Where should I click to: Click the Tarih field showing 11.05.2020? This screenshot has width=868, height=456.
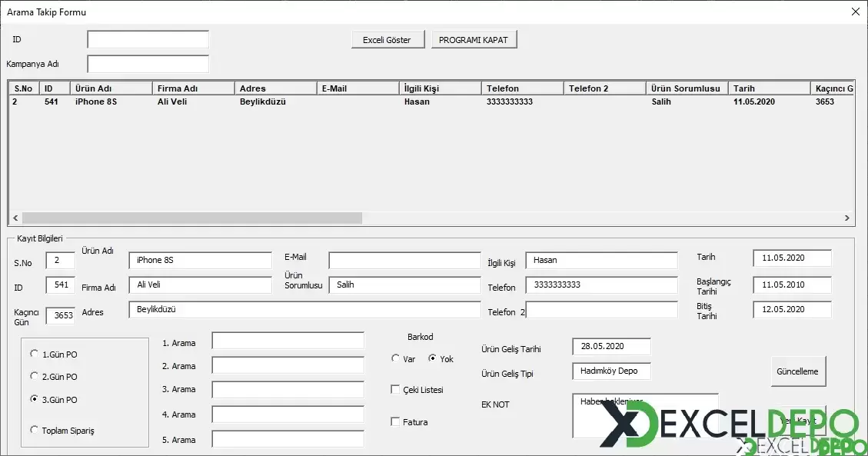click(792, 258)
